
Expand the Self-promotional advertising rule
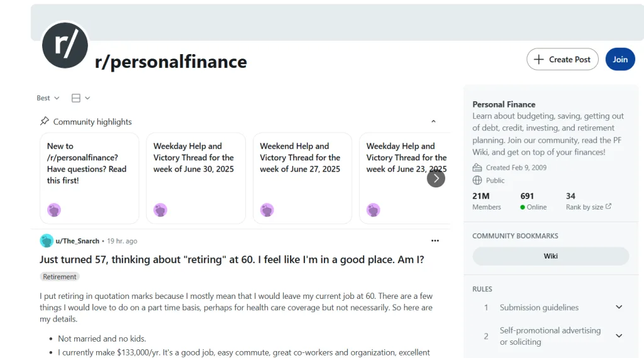coord(619,336)
